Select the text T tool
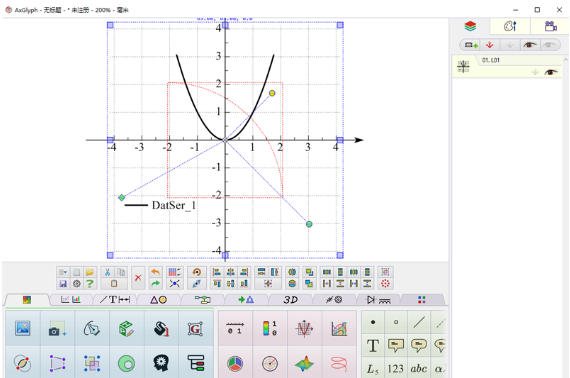Viewport: 570px width, 378px height. [x=373, y=346]
